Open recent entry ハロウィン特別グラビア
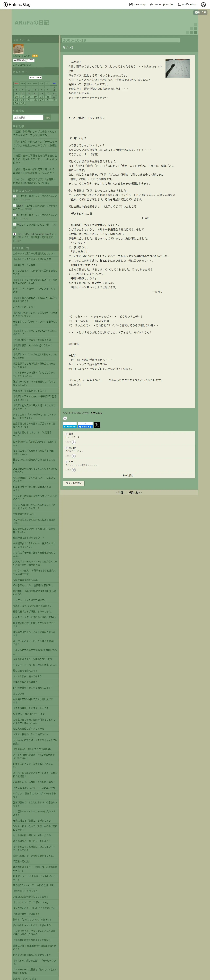The width and height of the screenshot is (210, 980). [35, 181]
